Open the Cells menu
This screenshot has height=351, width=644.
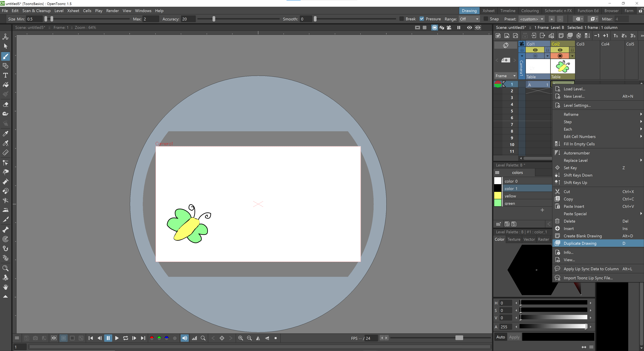coord(87,11)
